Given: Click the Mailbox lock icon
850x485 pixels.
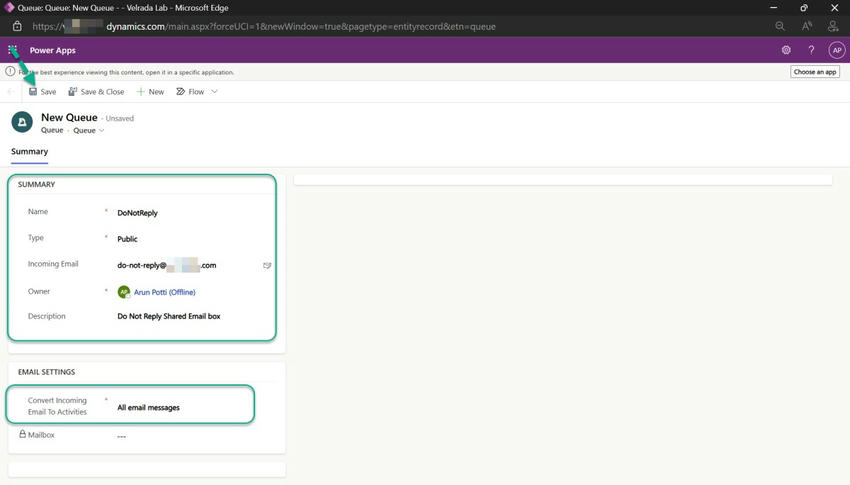Looking at the screenshot, I should tap(22, 434).
